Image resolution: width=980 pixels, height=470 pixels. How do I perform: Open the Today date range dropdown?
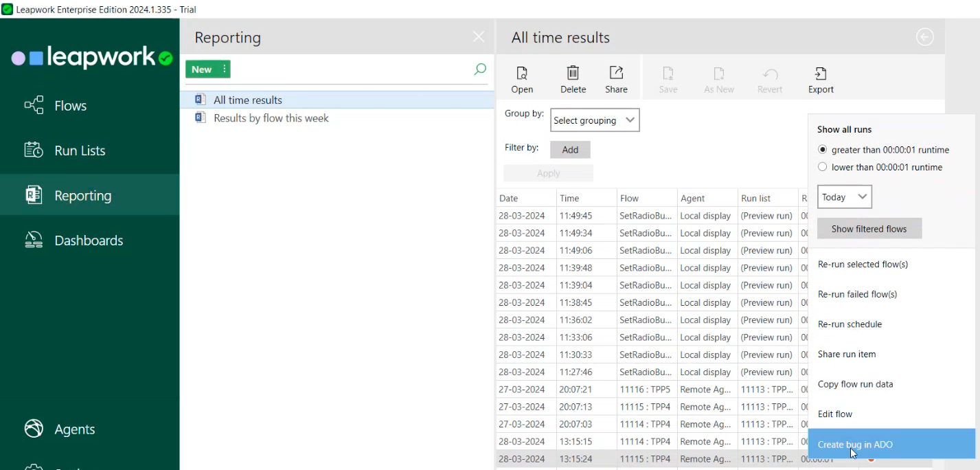(x=845, y=197)
